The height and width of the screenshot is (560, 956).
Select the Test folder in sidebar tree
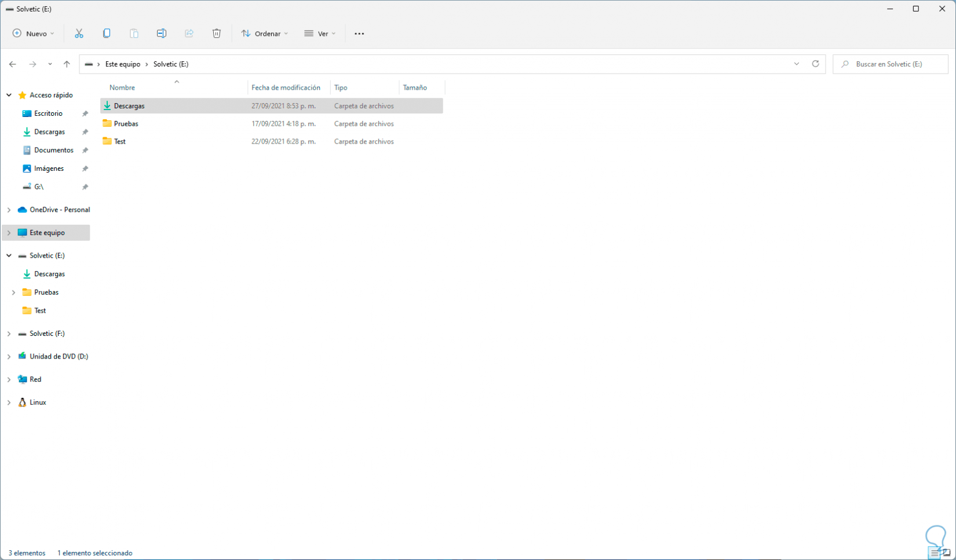[40, 310]
